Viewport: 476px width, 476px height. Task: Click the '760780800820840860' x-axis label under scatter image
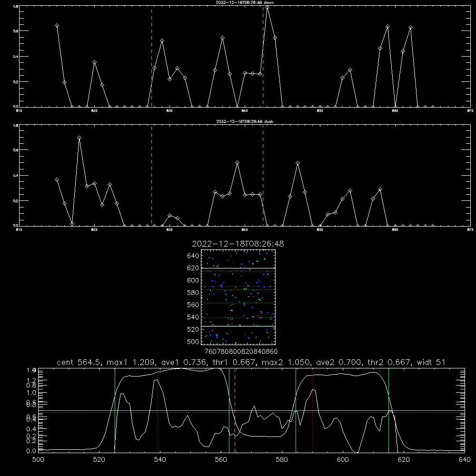tap(241, 352)
